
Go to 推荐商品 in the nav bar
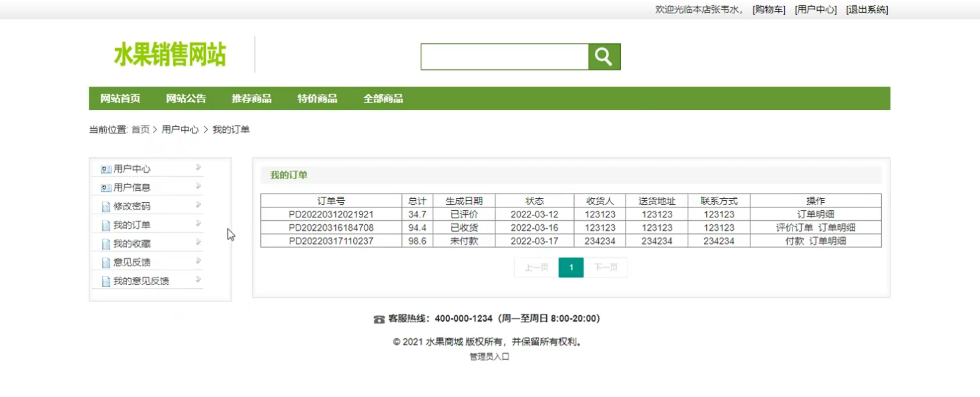(252, 99)
